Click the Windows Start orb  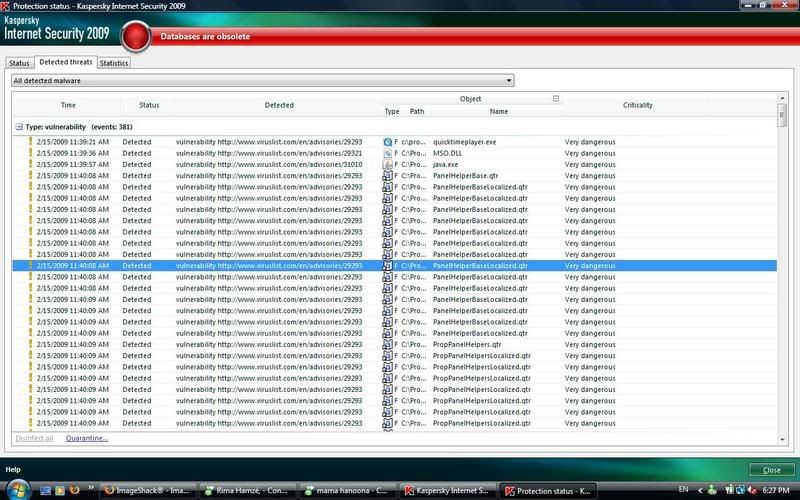18,490
